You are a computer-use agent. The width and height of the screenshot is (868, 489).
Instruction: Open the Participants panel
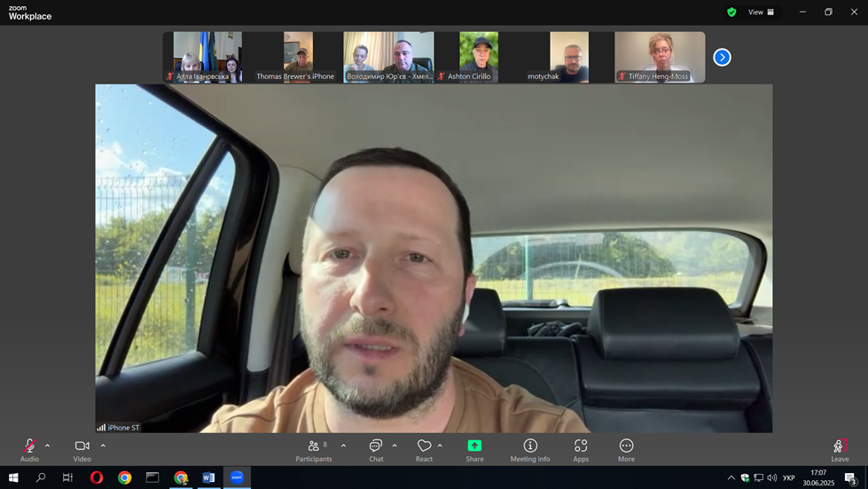click(314, 449)
